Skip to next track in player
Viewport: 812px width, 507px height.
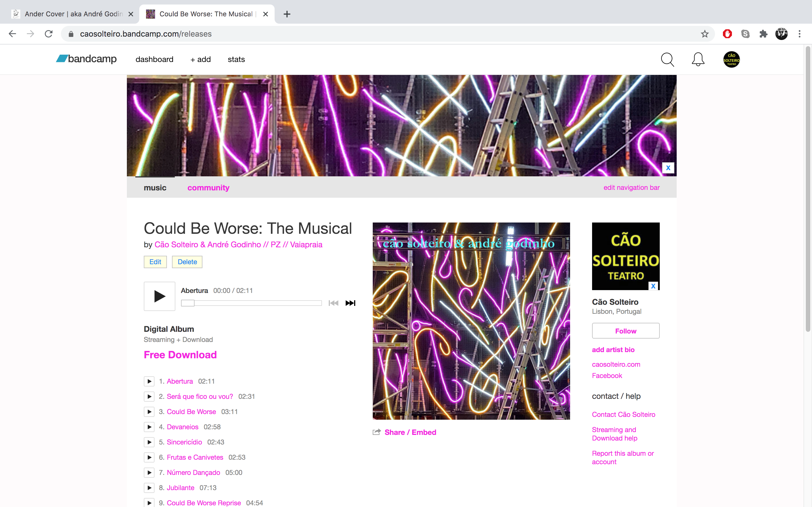[350, 303]
